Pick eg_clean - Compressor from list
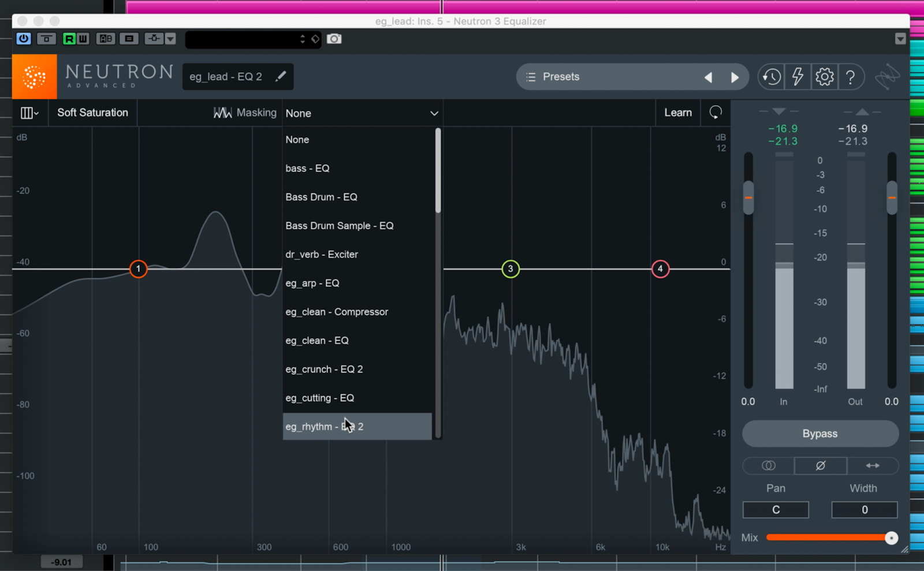This screenshot has width=924, height=571. [x=357, y=312]
